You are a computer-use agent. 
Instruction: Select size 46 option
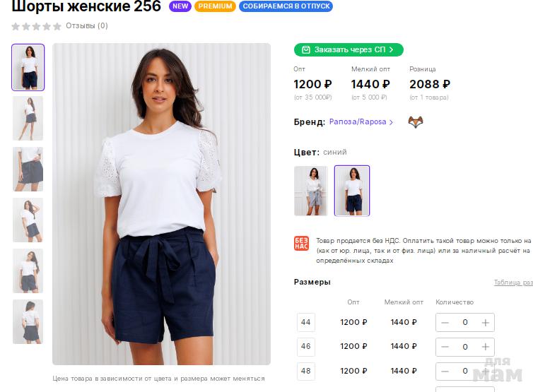306,347
